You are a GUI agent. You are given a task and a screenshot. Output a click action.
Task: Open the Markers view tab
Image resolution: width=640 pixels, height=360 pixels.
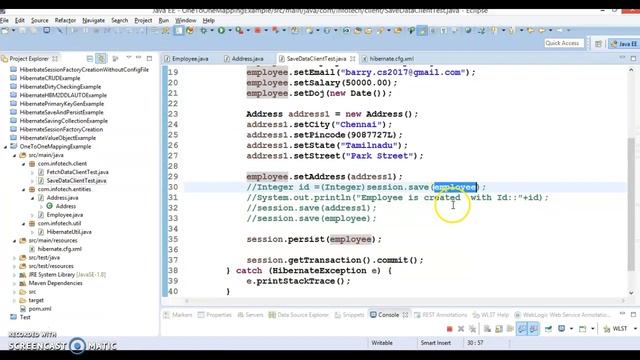(178, 315)
